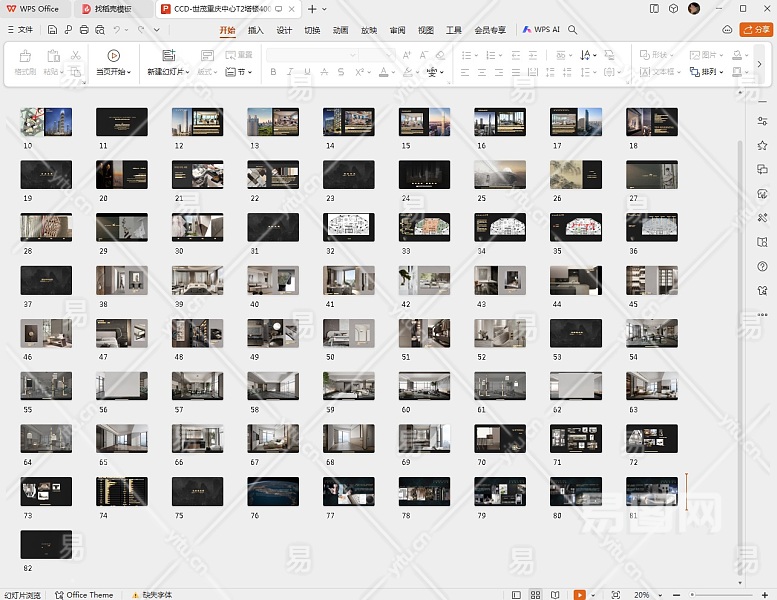Open the 排列 arrange dropdown

pyautogui.click(x=709, y=72)
